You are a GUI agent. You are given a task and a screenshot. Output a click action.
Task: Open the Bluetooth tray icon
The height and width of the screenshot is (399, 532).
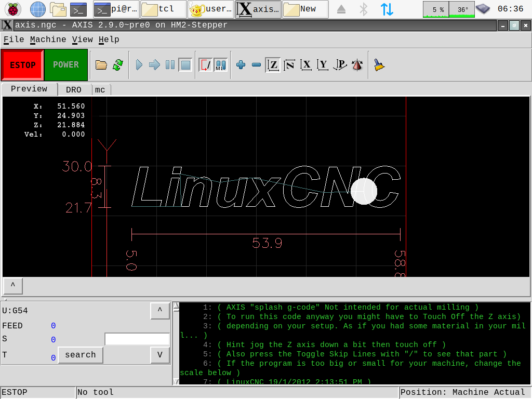coord(363,9)
